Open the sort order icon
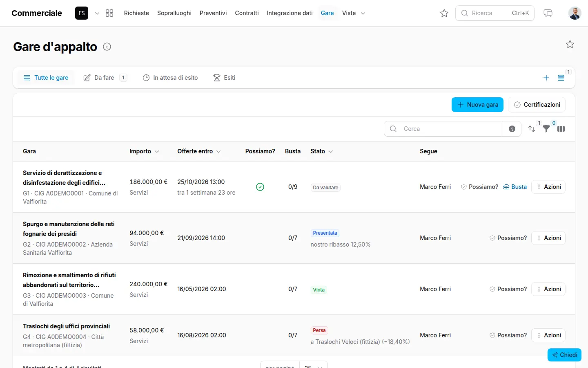The width and height of the screenshot is (588, 368). [532, 129]
